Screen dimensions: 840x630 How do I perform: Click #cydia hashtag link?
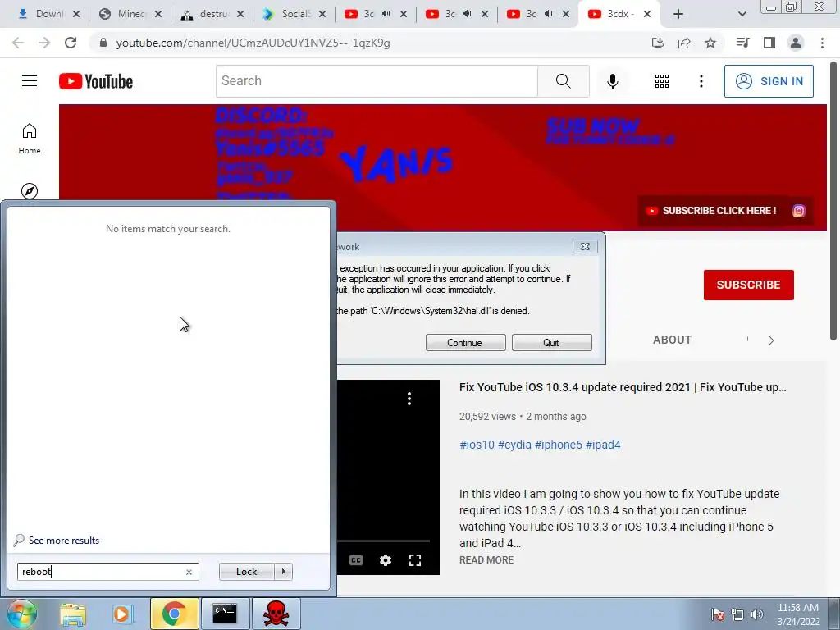(x=514, y=445)
